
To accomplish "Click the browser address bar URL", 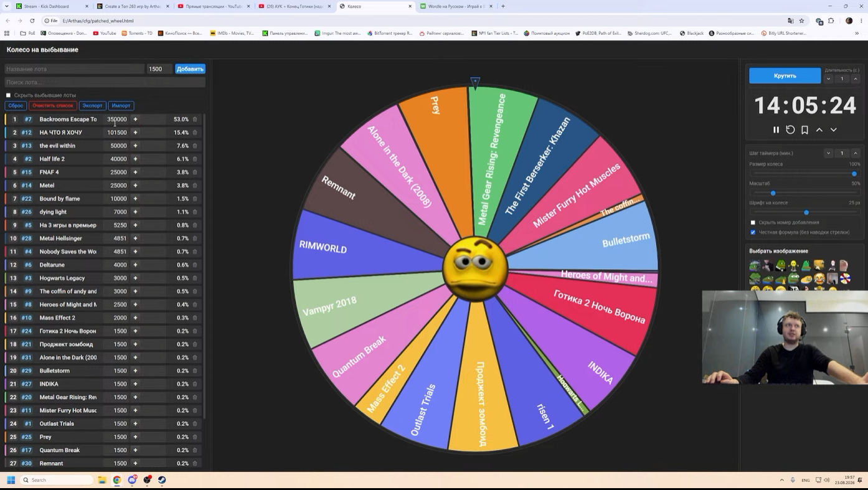I will click(x=98, y=21).
